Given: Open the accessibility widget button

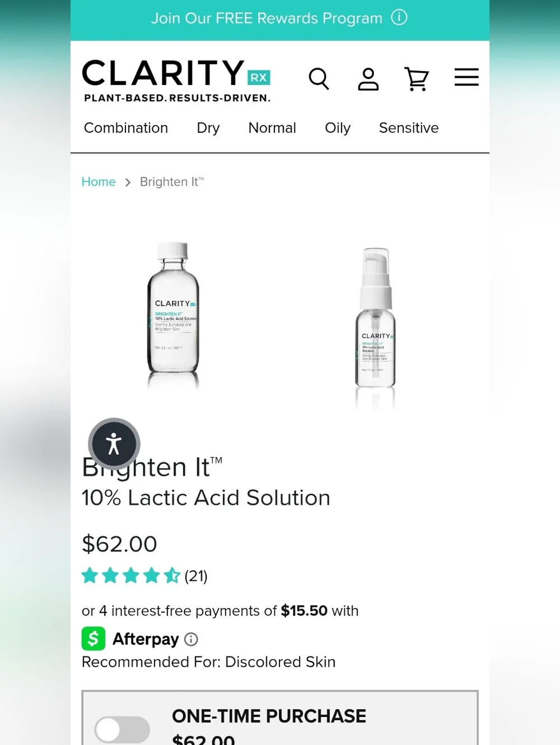Looking at the screenshot, I should 114,444.
